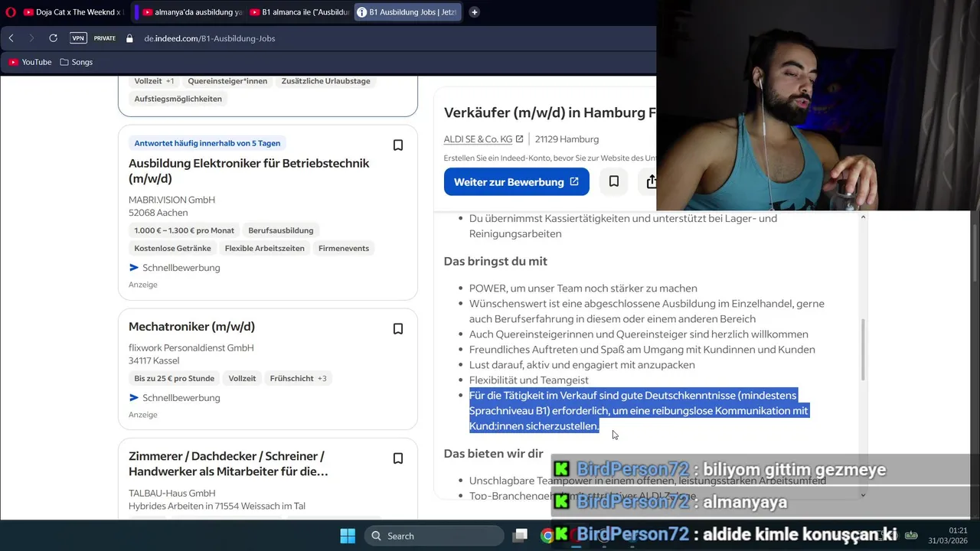Open the Mechatroniker (m/w/d) listing

(191, 327)
